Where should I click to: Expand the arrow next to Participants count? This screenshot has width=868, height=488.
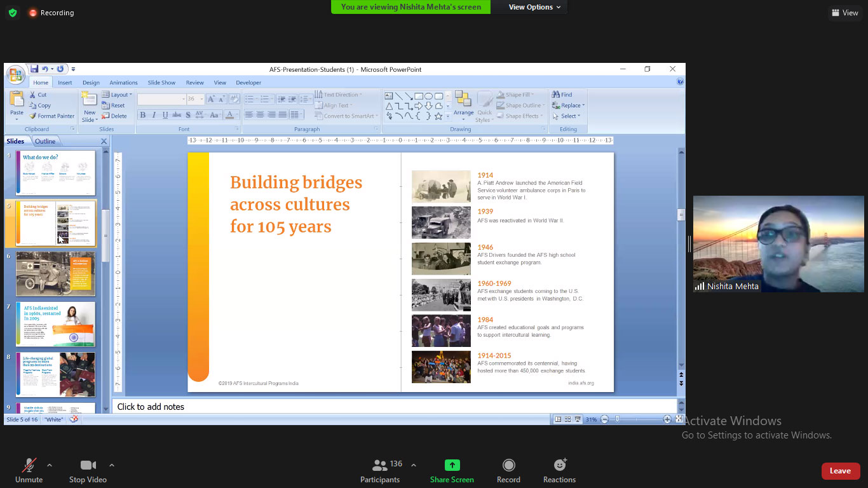point(414,465)
